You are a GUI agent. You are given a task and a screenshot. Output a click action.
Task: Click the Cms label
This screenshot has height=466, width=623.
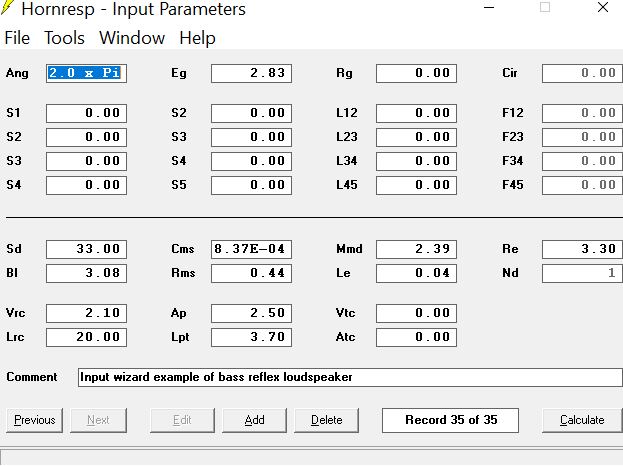(x=183, y=249)
